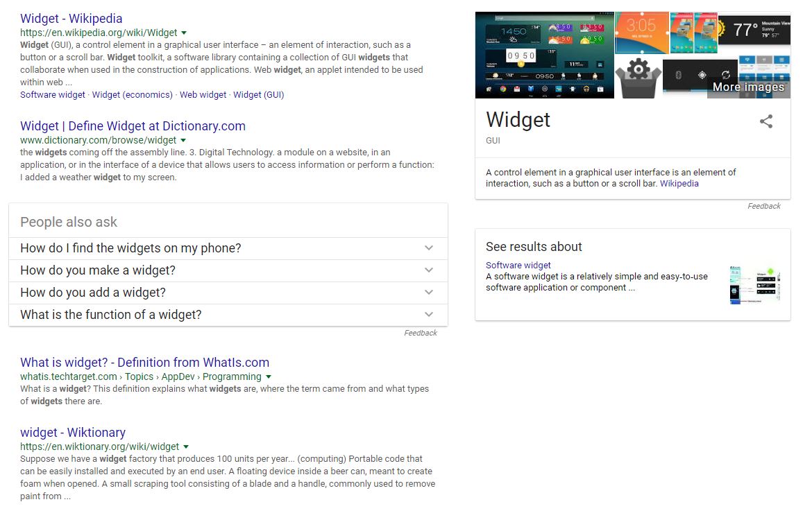Open the Software widget sitelink under Wikipedia
The width and height of the screenshot is (812, 511).
53,95
